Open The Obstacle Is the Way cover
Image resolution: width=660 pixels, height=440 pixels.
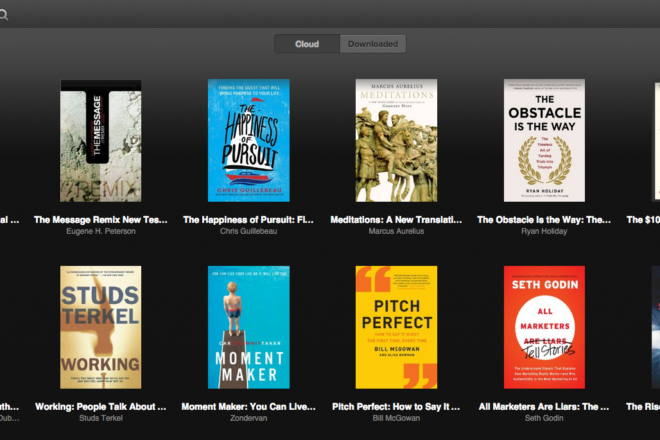(x=544, y=141)
